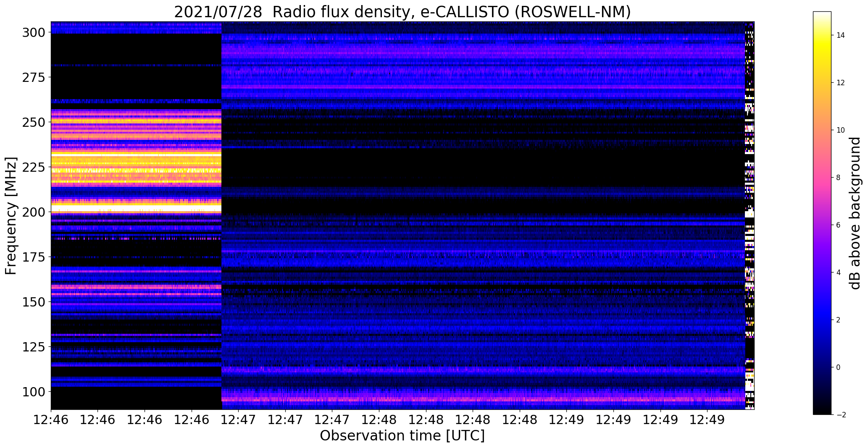
Task: Click the colorbar tick value 0
Action: [838, 367]
